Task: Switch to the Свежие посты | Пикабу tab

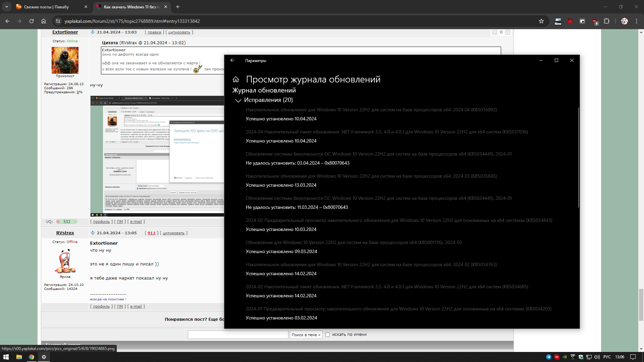Action: click(x=52, y=7)
